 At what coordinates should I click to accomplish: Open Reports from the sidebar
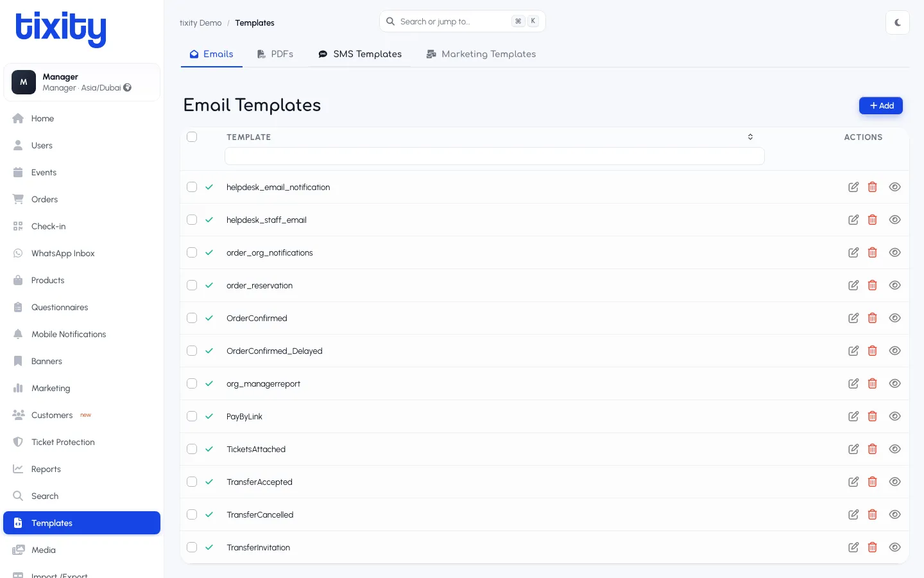tap(82, 469)
